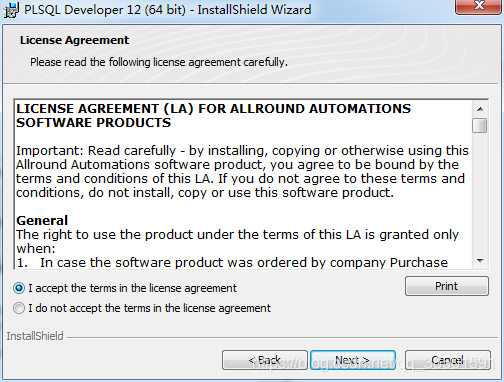Click the InstallShield label at bottom
Screen dimensions: 504x382
pyautogui.click(x=35, y=336)
